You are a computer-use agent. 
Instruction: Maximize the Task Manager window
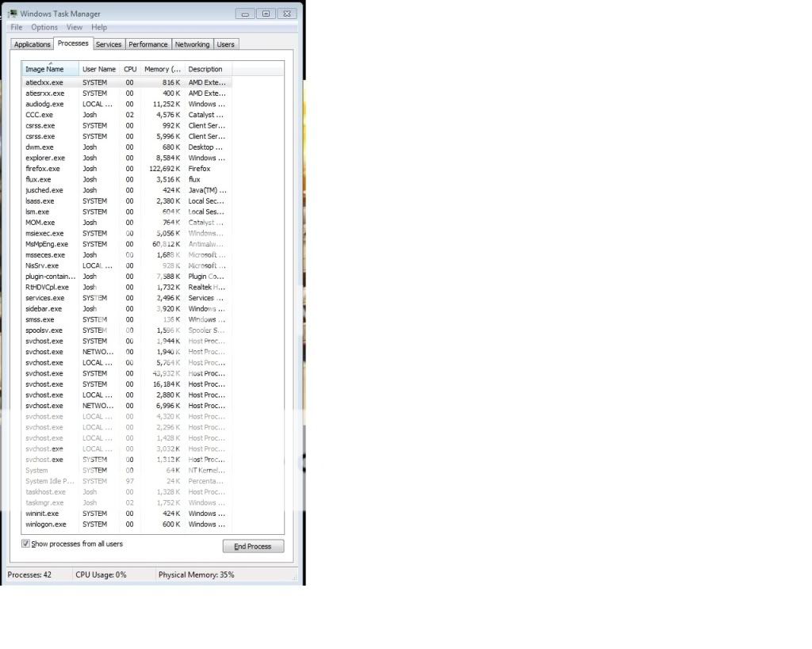pyautogui.click(x=266, y=13)
